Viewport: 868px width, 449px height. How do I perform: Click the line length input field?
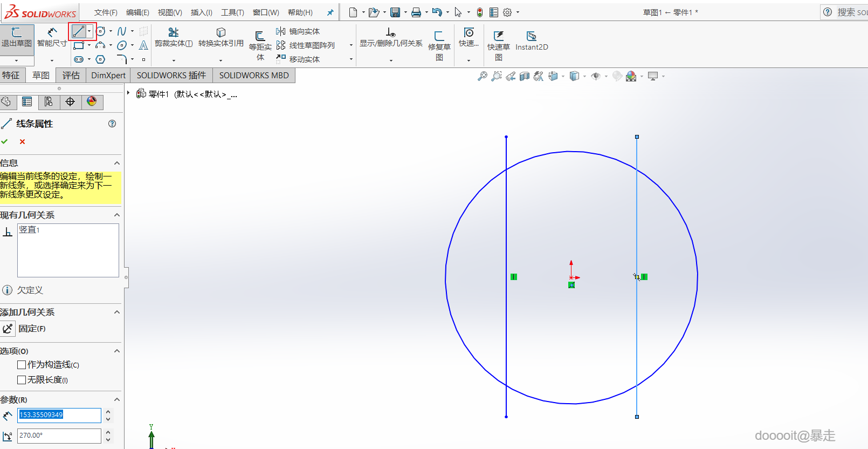click(x=59, y=414)
